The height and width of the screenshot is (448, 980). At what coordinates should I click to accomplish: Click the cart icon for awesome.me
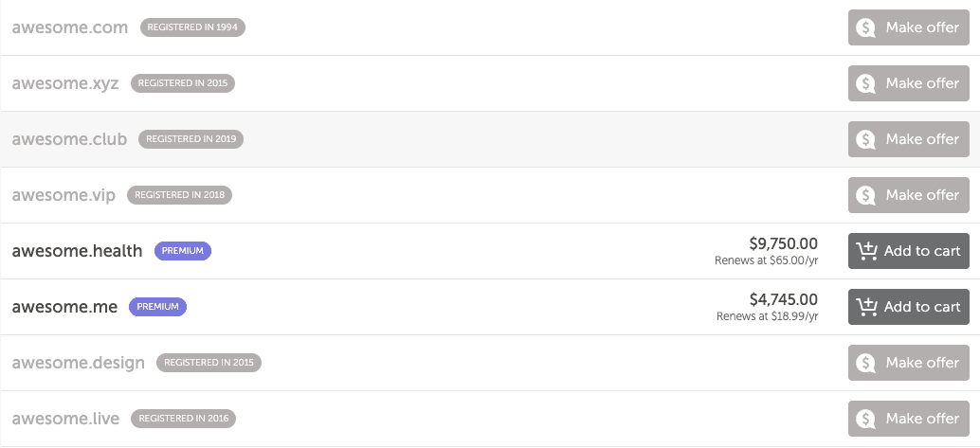tap(866, 307)
